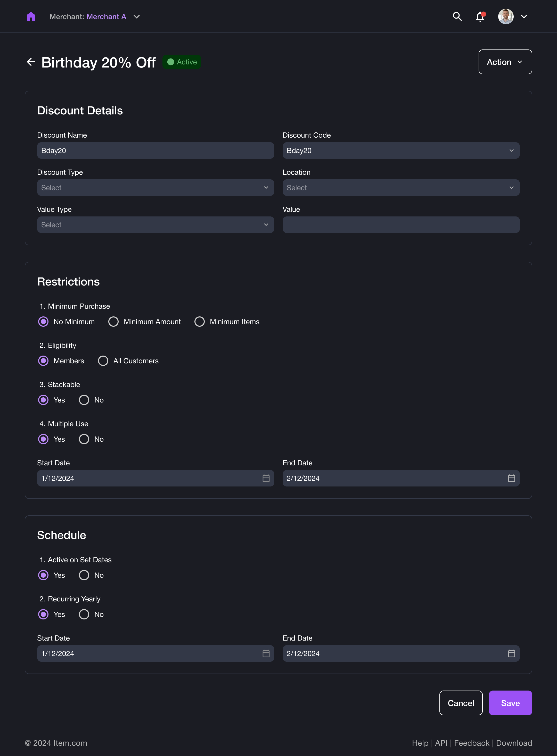Open the Value Type dropdown
This screenshot has width=557, height=756.
coord(155,225)
